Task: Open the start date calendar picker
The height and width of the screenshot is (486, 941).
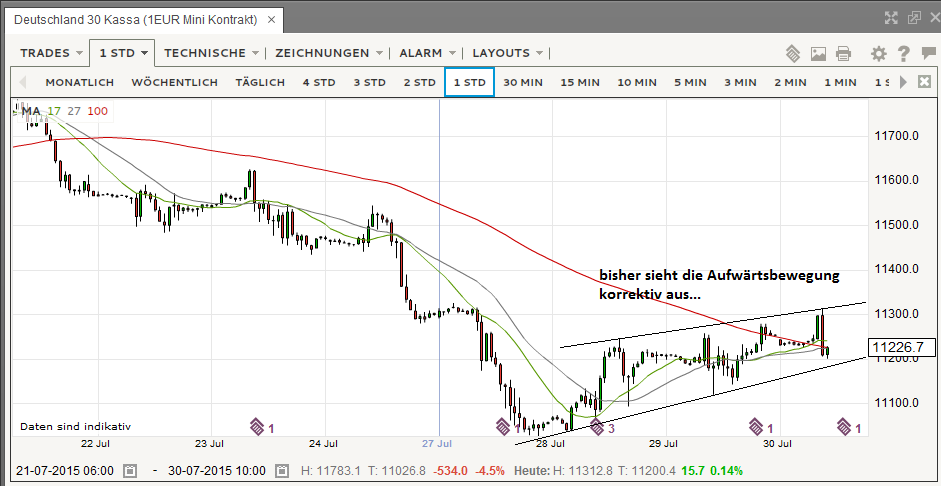Action: coord(131,470)
